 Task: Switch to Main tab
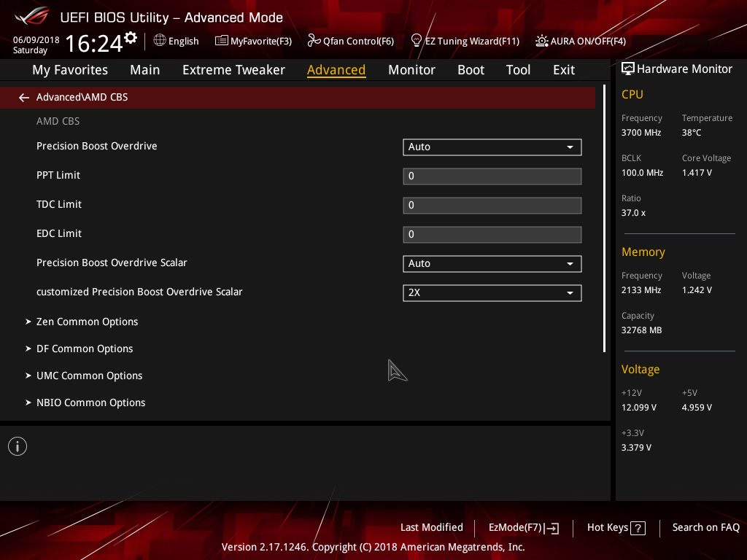(x=145, y=70)
